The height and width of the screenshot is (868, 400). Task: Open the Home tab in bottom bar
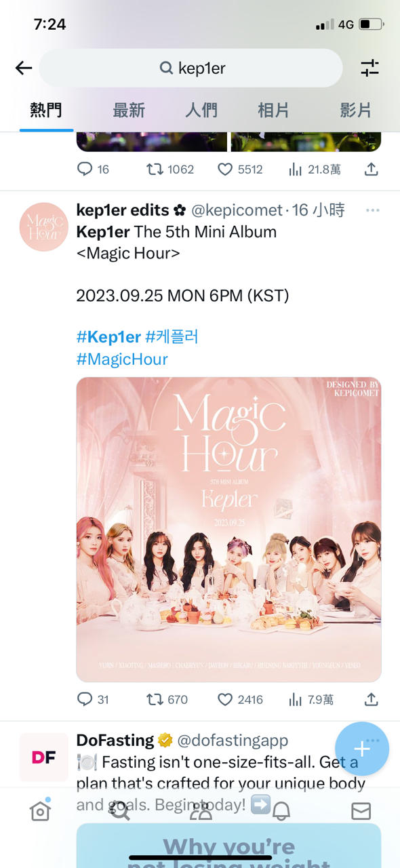tap(40, 810)
